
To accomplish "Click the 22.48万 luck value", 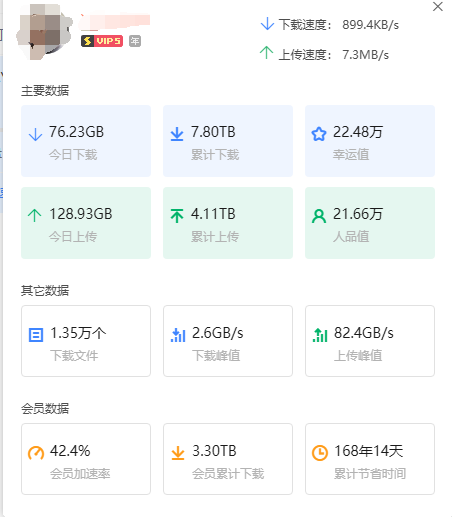I will [358, 132].
